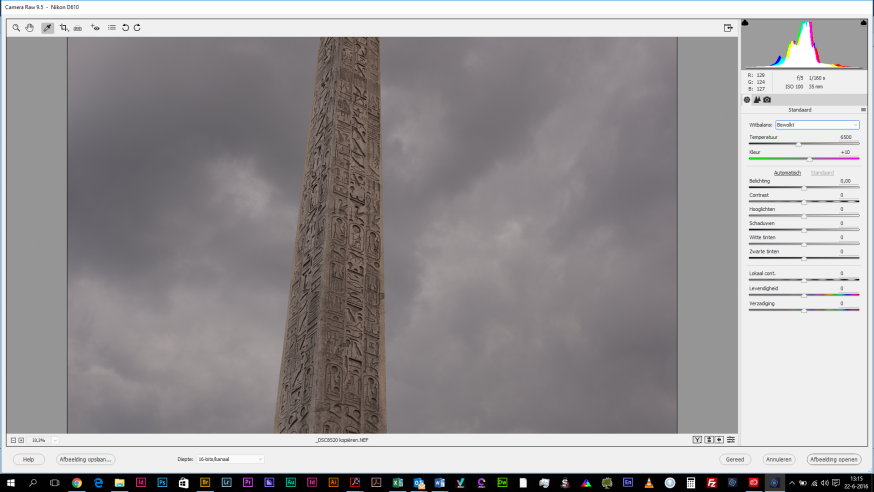This screenshot has height=492, width=874.
Task: Rotate image counterclockwise
Action: 125,28
